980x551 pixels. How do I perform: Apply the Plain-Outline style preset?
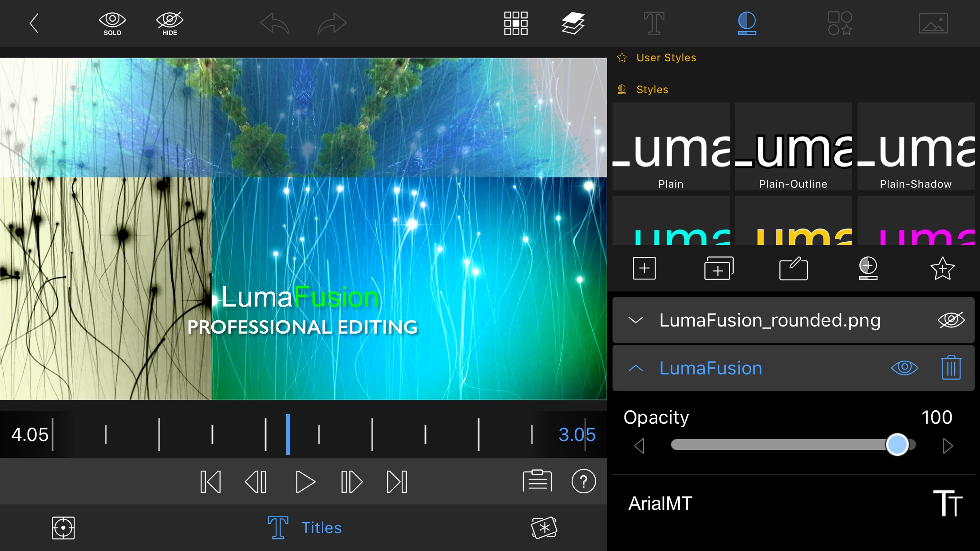794,146
